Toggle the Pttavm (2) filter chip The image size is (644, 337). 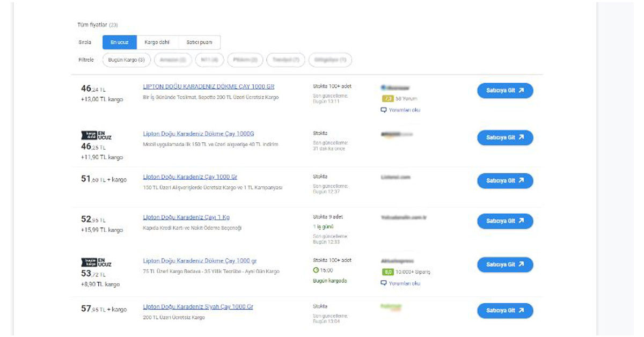click(245, 60)
